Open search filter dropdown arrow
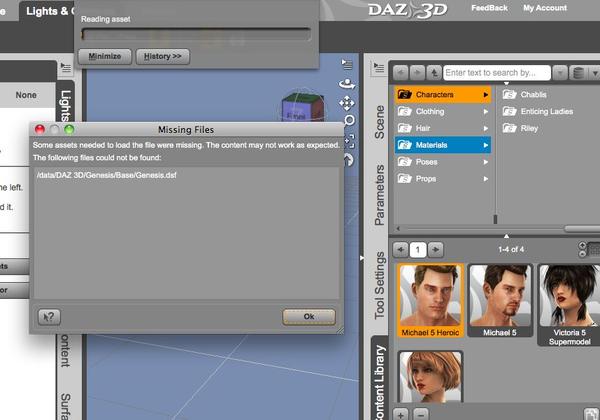Image resolution: width=600 pixels, height=420 pixels. 560,73
